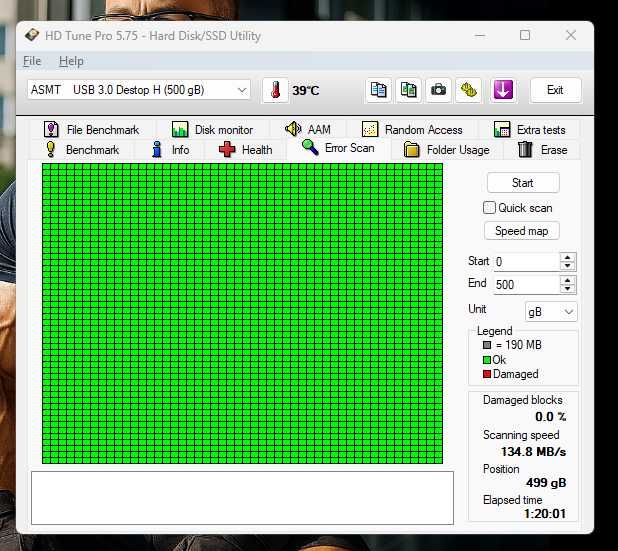Screen dimensions: 618x551
Task: Switch to the Random Access tab
Action: click(412, 130)
